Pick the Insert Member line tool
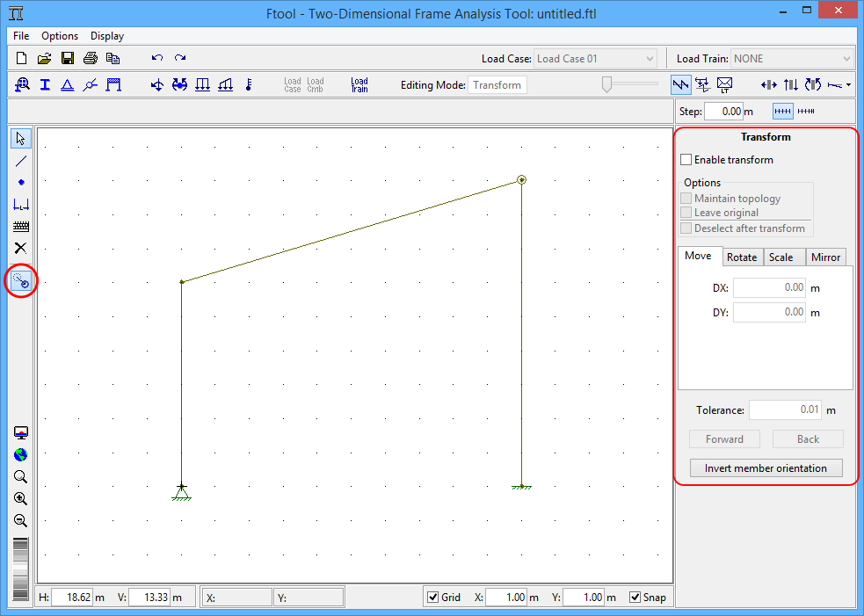This screenshot has width=864, height=616. click(x=21, y=161)
